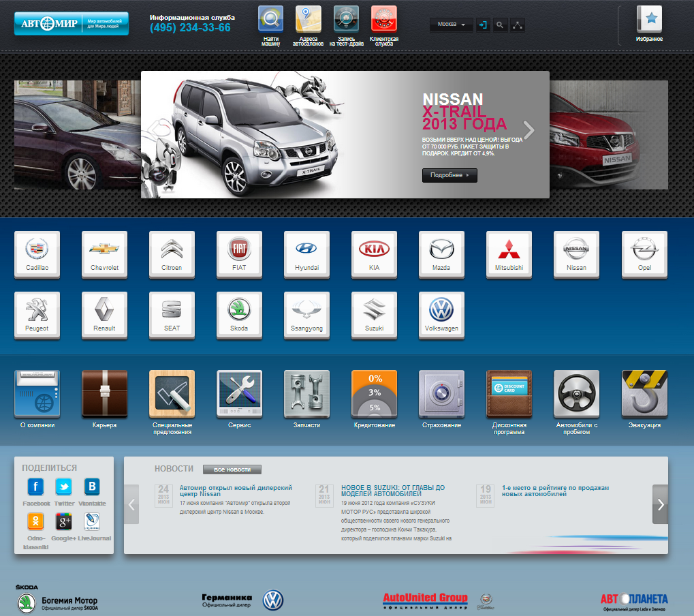Share via Google+ icon
694x616 pixels.
point(64,521)
